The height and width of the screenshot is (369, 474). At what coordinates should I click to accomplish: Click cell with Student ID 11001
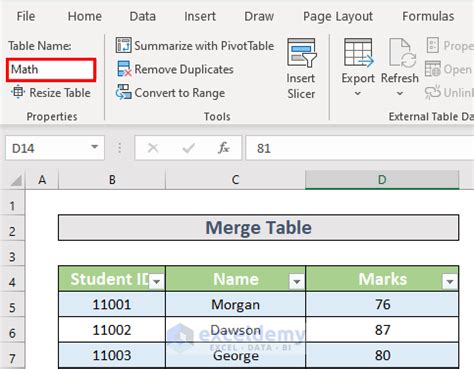tap(112, 304)
